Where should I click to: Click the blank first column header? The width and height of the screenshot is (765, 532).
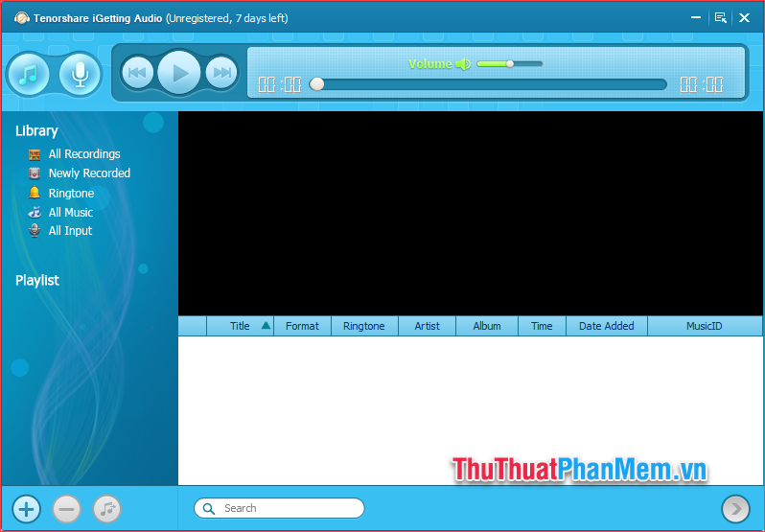pos(193,326)
